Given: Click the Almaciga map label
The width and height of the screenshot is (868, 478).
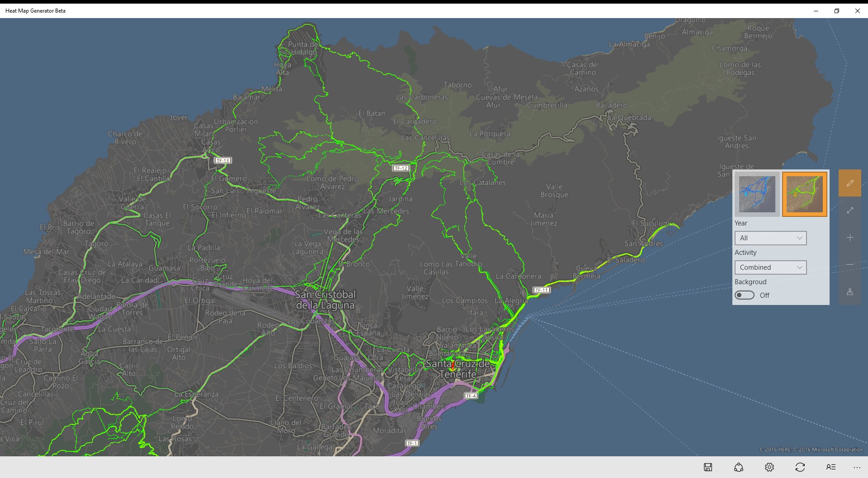Looking at the screenshot, I should (697, 32).
